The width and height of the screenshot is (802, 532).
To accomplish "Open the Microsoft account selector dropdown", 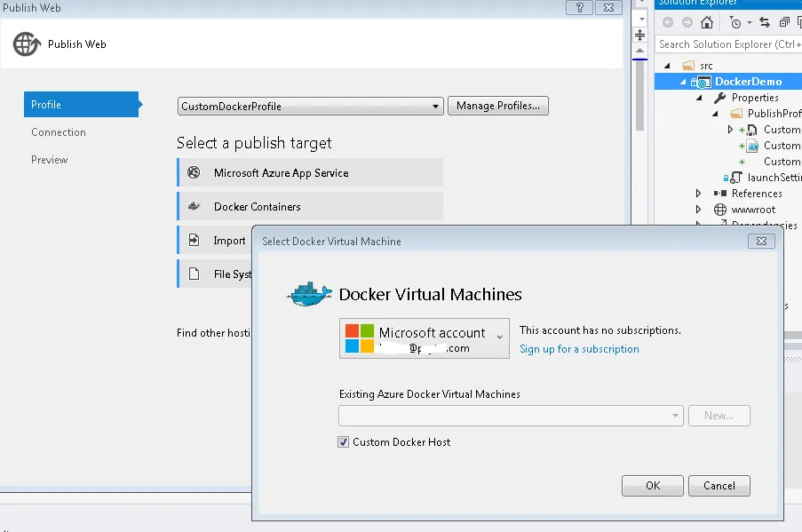I will (x=424, y=338).
